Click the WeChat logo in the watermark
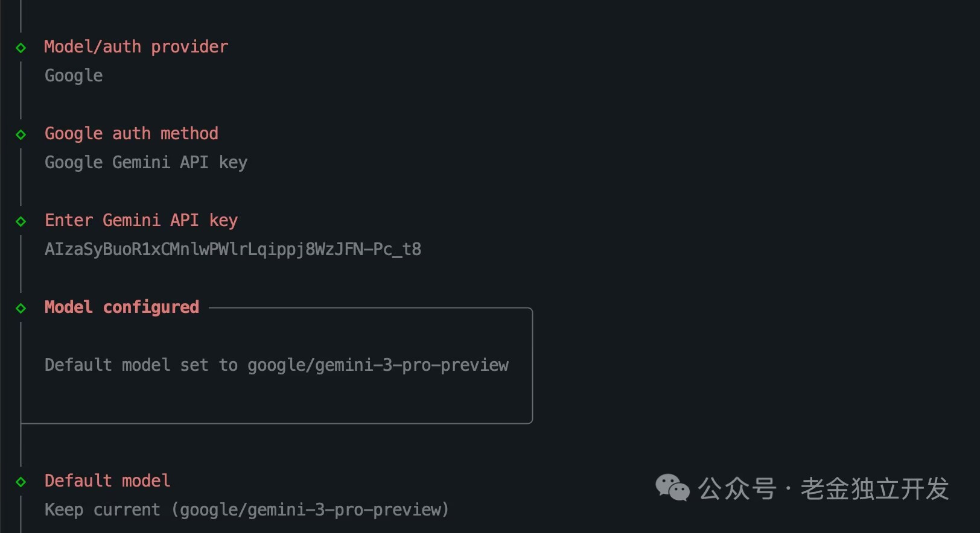 tap(672, 487)
